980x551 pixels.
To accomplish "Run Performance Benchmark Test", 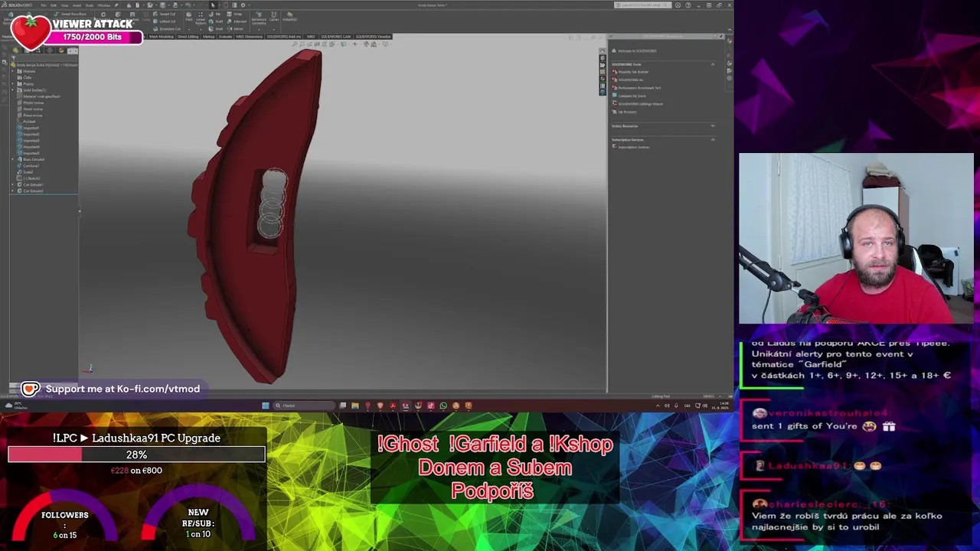I will click(x=636, y=88).
